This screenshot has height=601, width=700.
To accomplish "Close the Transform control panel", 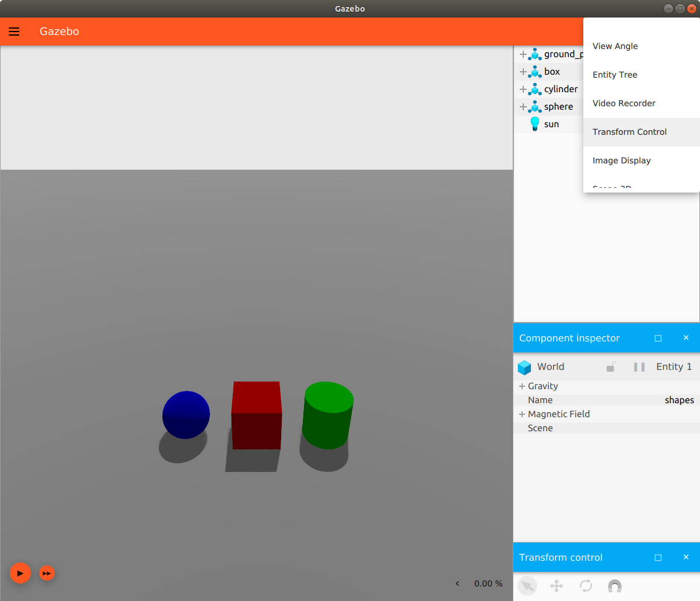I will click(x=686, y=557).
